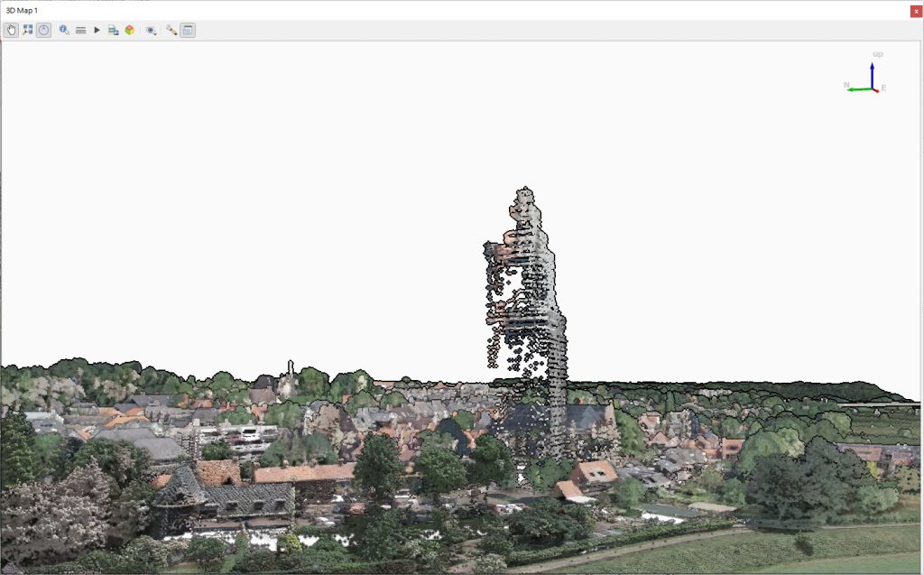Select the 3D Map 1 title tab
Screen dimensions: 924x575
(22, 8)
